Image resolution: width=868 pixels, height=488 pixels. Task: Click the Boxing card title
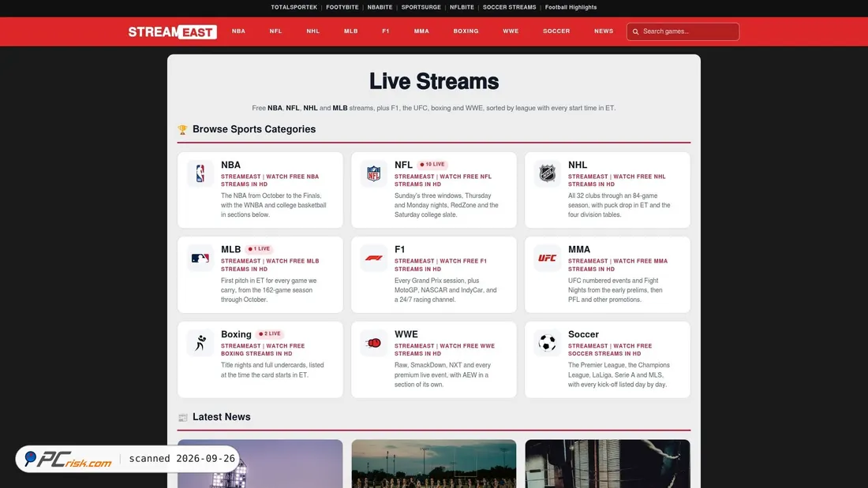tap(236, 334)
